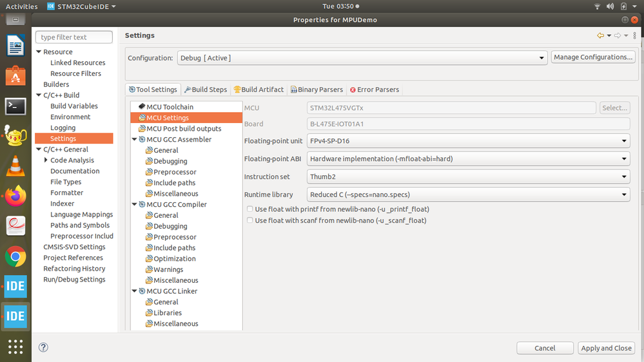The image size is (644, 362).
Task: Enable float with printf from newlib-nano
Action: click(x=249, y=209)
